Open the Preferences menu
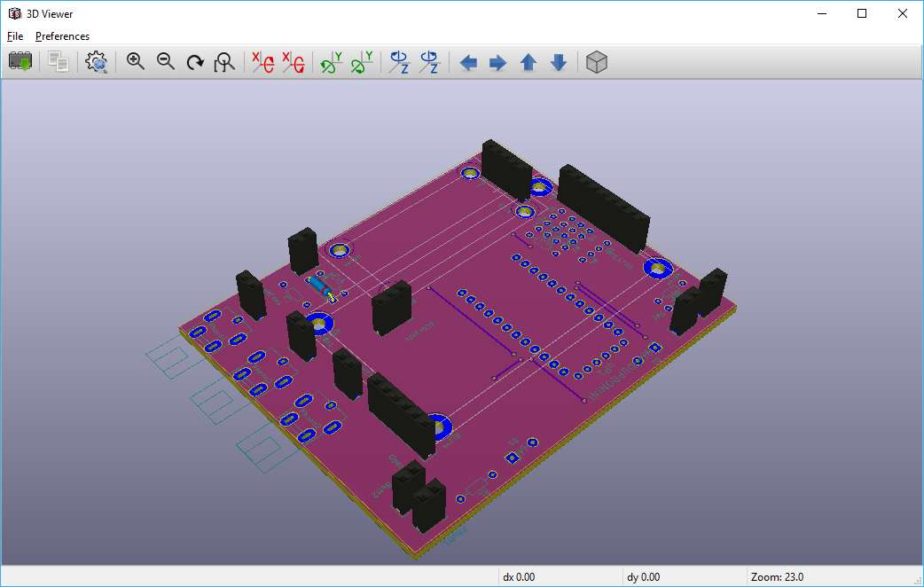 [x=62, y=35]
